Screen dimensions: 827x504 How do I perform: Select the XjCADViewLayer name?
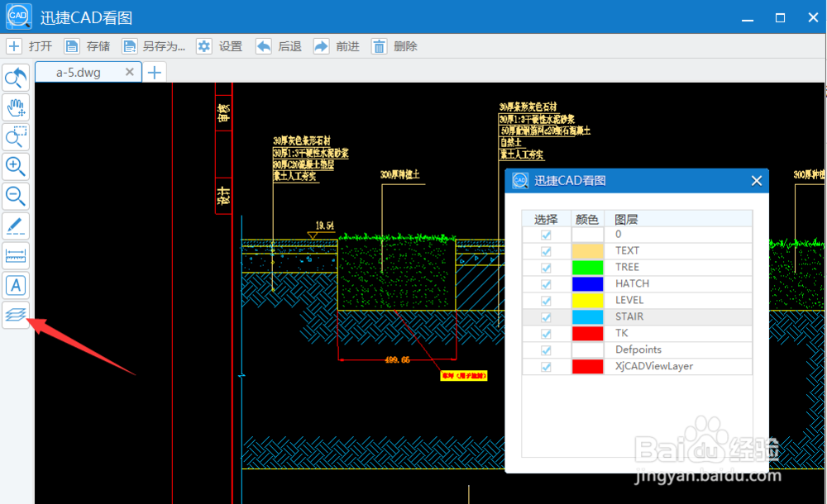[654, 366]
